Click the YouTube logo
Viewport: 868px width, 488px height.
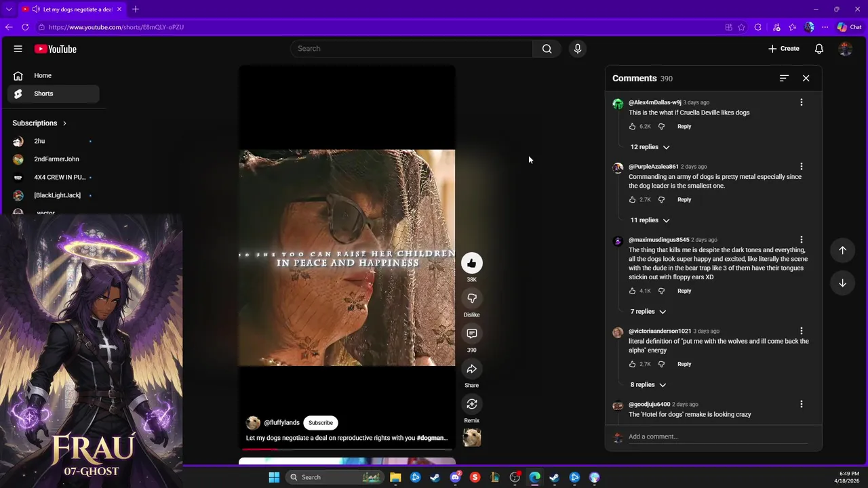56,49
